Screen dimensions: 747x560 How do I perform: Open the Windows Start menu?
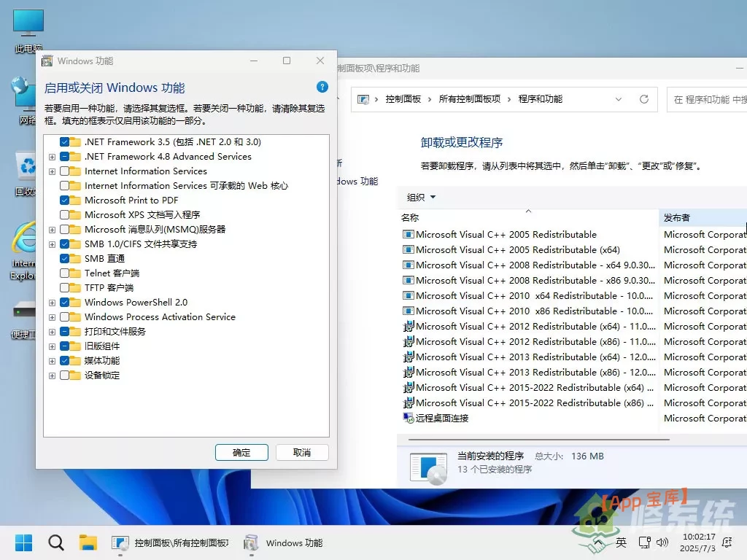tap(24, 542)
